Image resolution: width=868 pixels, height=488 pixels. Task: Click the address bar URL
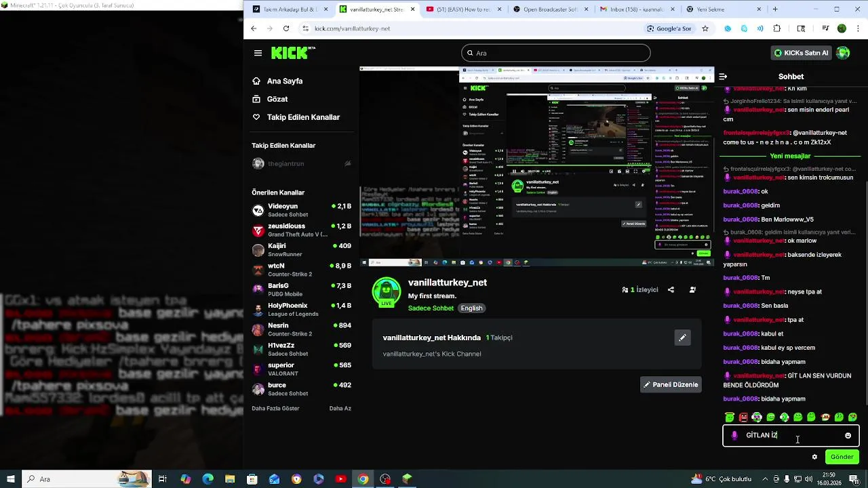pos(352,28)
